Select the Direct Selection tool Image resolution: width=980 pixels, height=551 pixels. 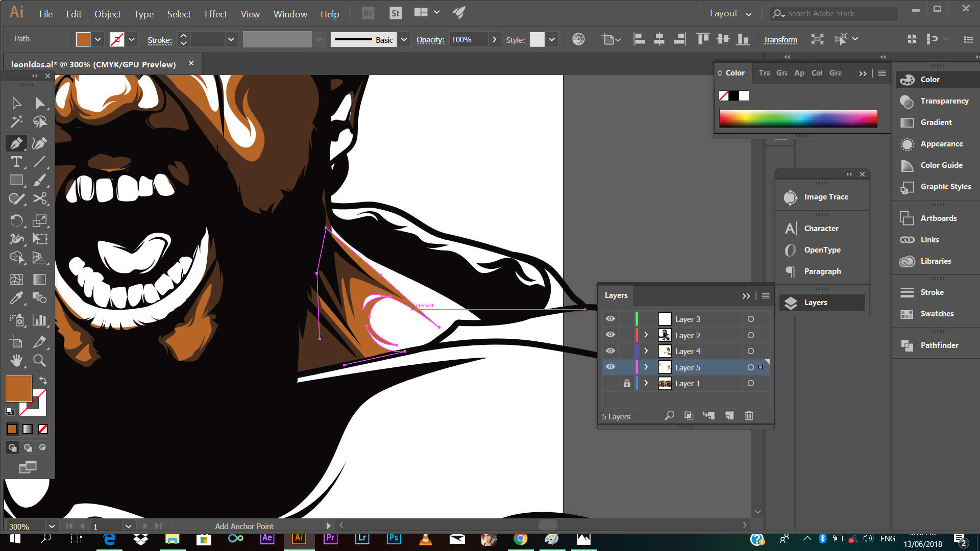tap(39, 103)
